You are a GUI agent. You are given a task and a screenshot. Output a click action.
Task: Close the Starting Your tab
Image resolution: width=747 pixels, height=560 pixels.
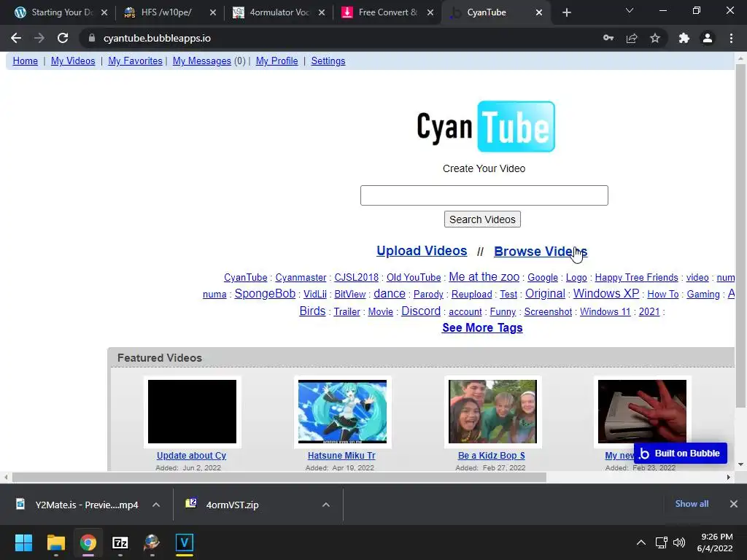pyautogui.click(x=104, y=12)
